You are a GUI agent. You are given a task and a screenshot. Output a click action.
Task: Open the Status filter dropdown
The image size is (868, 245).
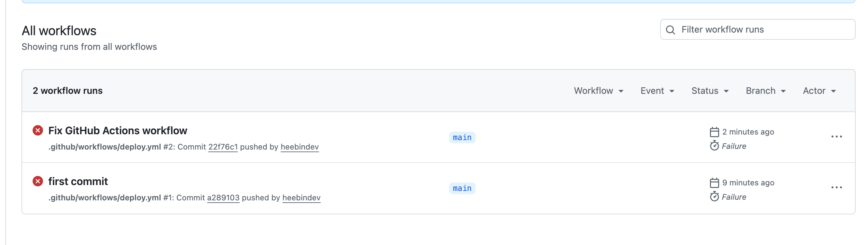tap(710, 91)
